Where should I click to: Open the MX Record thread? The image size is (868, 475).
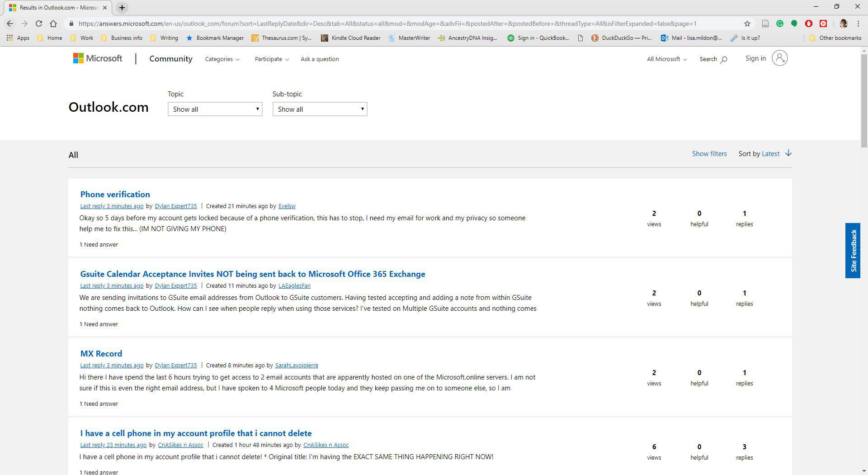coord(101,354)
